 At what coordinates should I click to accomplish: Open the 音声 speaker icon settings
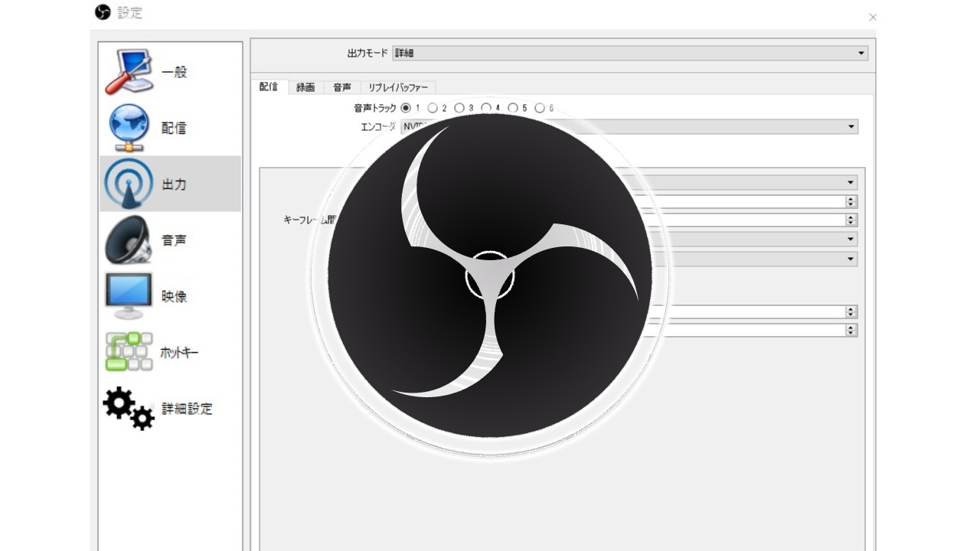[x=128, y=240]
